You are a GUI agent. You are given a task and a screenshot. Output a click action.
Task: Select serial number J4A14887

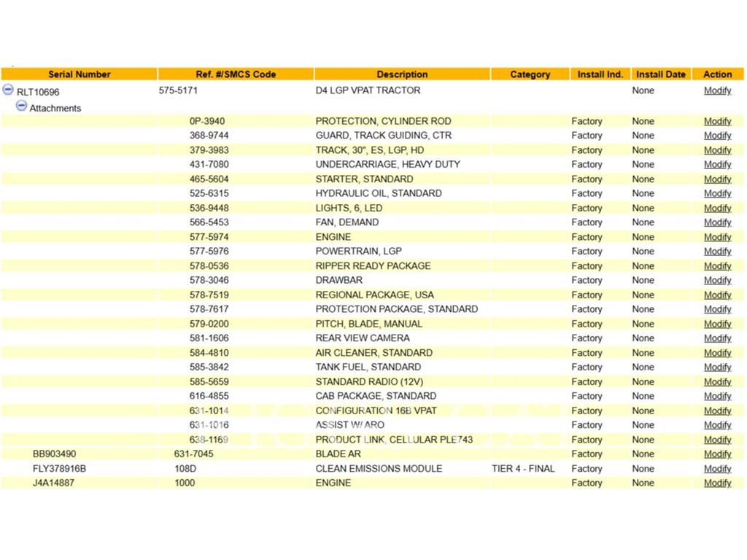(x=53, y=483)
